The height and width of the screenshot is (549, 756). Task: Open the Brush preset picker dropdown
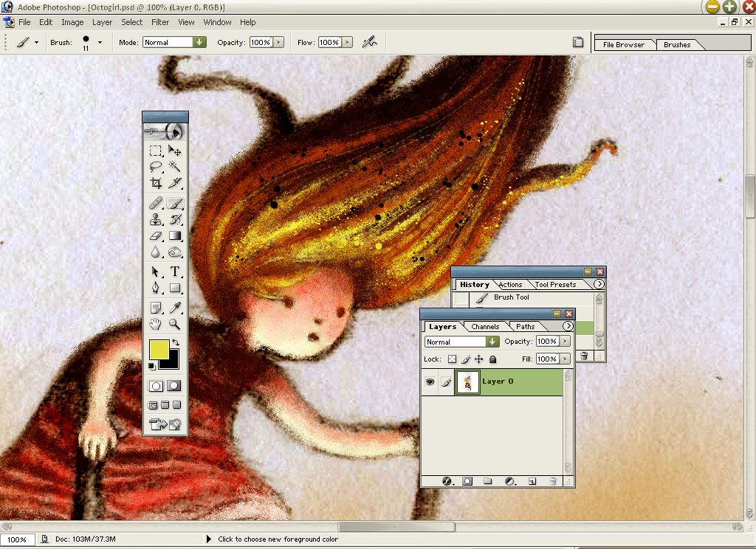point(100,42)
